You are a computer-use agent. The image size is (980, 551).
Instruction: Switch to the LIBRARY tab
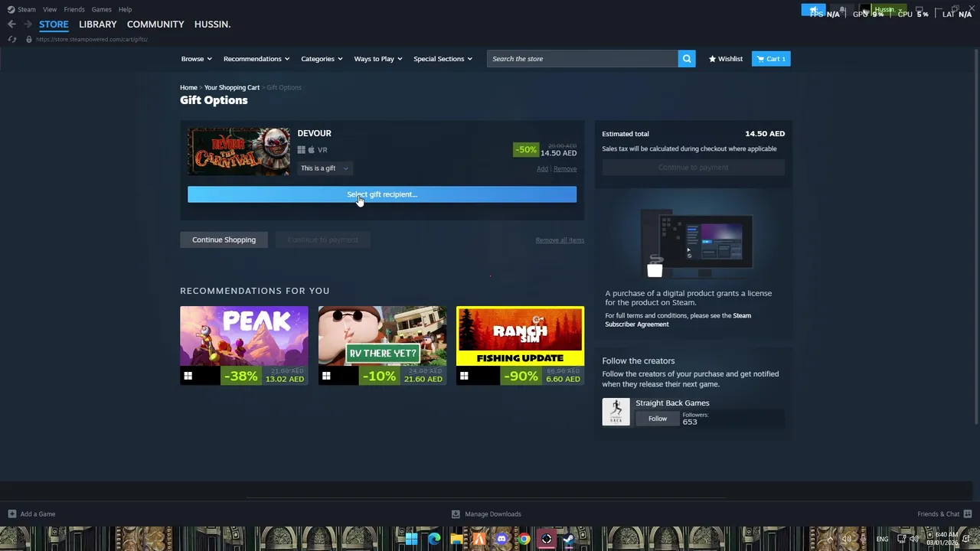[98, 24]
